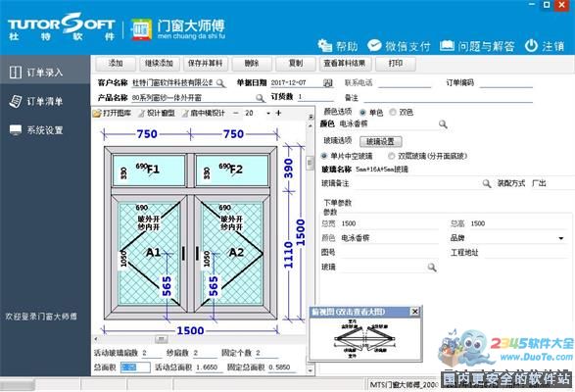This screenshot has height=392, width=575.
Task: Click the 注销 logout power icon
Action: [x=531, y=46]
